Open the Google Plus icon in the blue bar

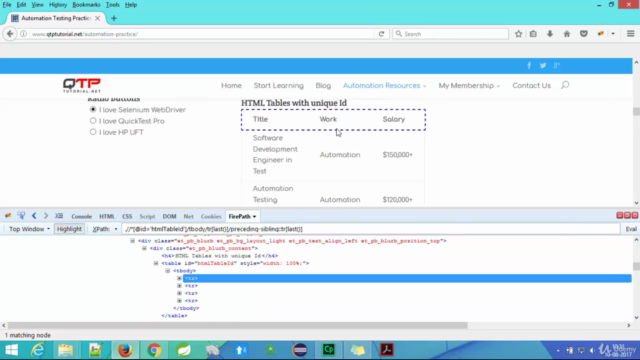click(x=556, y=65)
